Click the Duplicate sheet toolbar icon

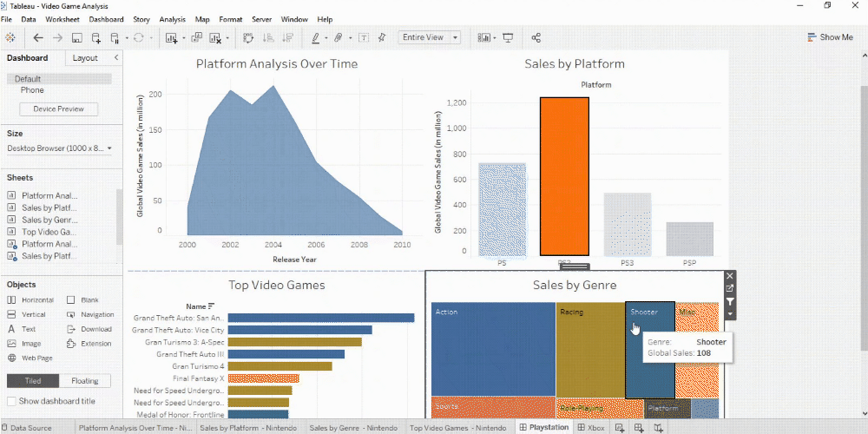(x=196, y=37)
